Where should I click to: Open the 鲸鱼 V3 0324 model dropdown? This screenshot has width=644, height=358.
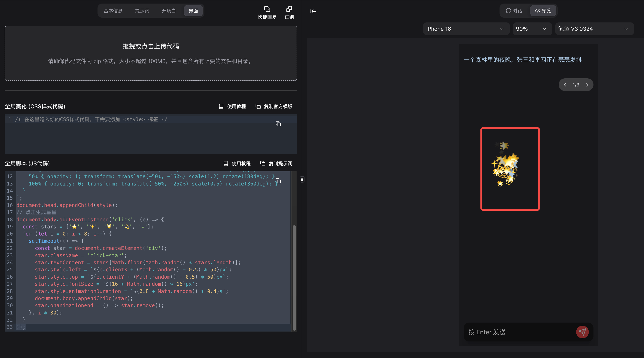pyautogui.click(x=594, y=29)
